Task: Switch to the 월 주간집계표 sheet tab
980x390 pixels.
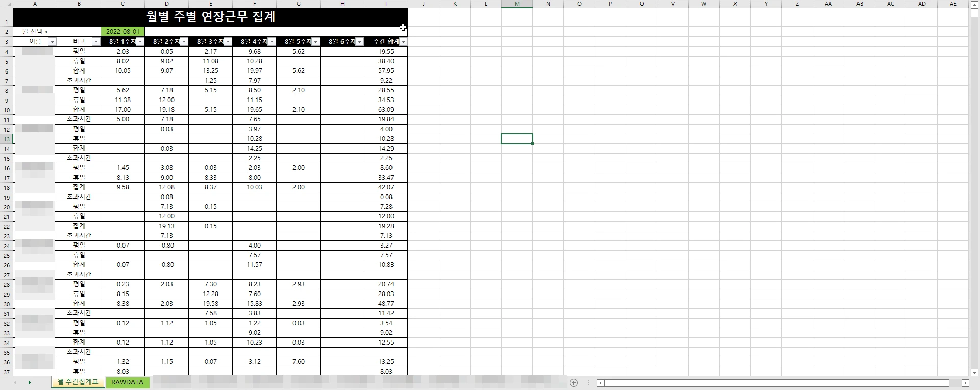Action: click(78, 382)
